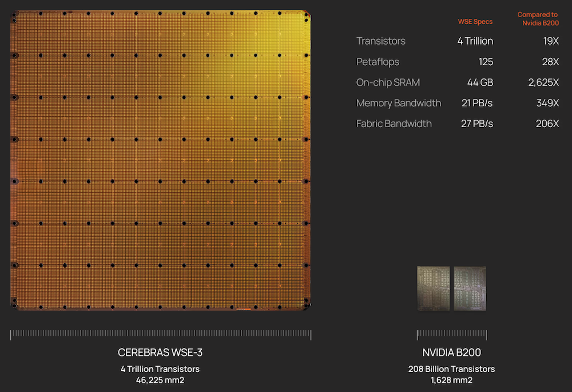Click '4 Trillion Transistors' under Cerebras caption

(x=160, y=369)
